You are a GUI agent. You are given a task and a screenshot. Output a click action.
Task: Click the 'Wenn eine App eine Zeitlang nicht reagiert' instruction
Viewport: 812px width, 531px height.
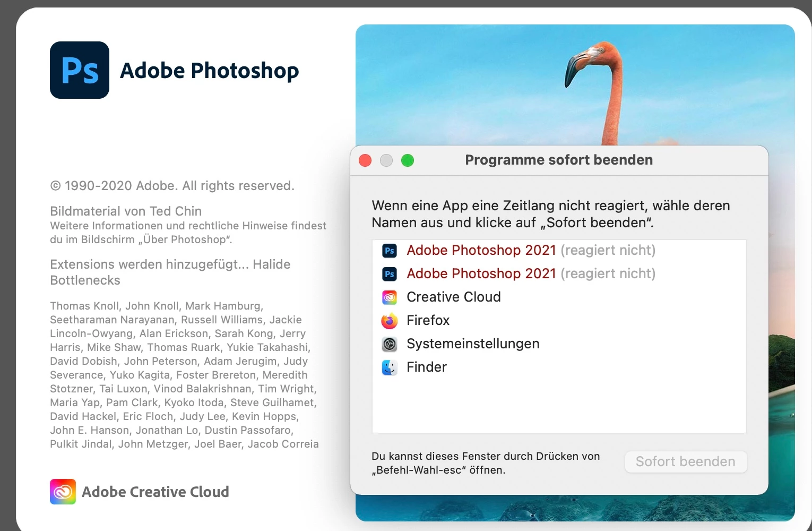point(551,214)
